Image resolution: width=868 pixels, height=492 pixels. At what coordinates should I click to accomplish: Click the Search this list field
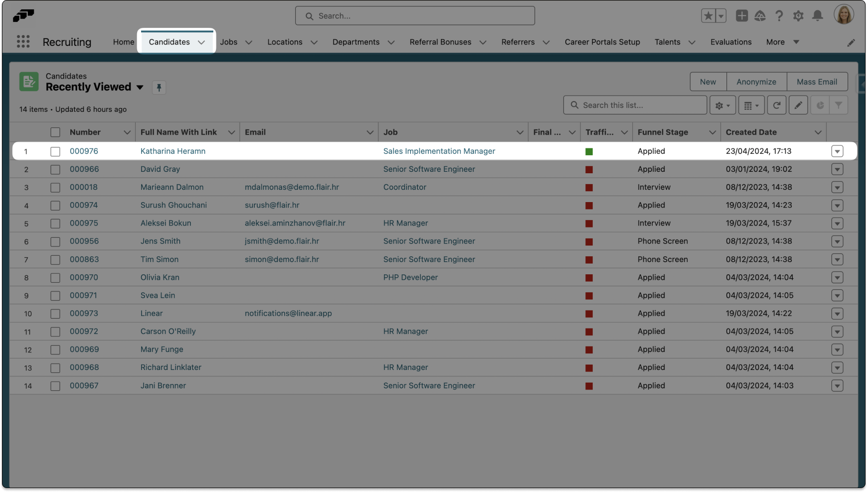(x=641, y=105)
